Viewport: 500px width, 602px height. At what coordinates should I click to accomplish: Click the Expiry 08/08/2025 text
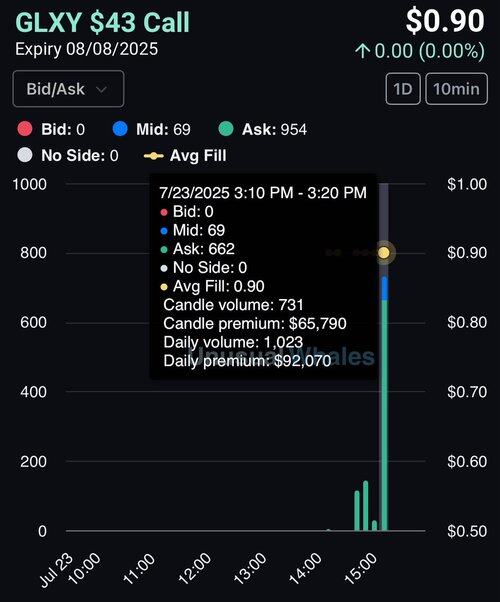pyautogui.click(x=86, y=49)
